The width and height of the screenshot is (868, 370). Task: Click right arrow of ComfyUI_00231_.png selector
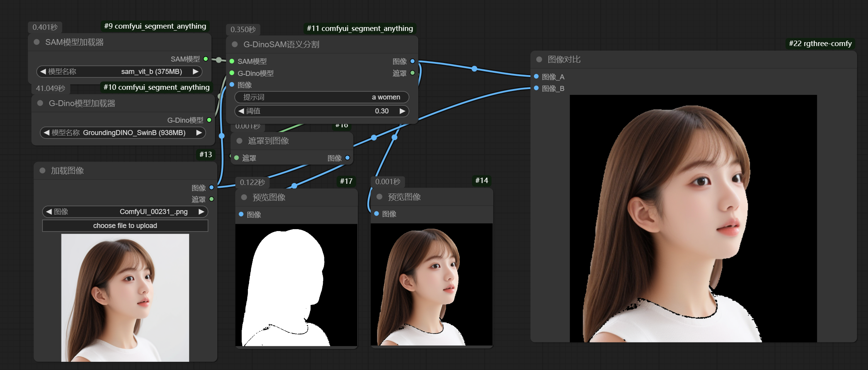point(201,212)
